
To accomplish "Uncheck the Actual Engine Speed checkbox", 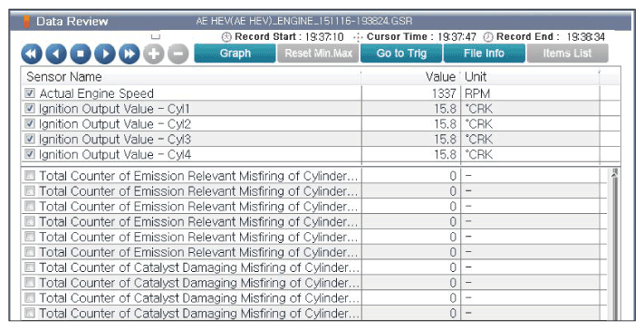I will tap(30, 92).
